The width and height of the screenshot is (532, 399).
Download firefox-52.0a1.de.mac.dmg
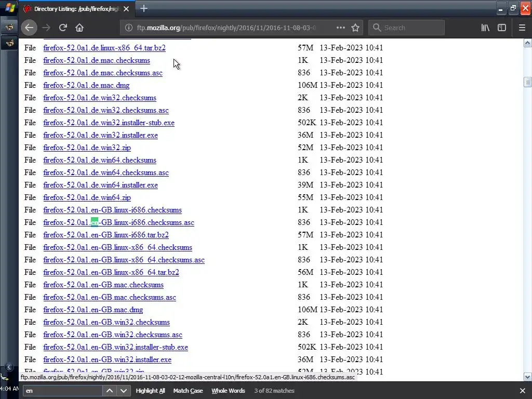click(x=86, y=85)
